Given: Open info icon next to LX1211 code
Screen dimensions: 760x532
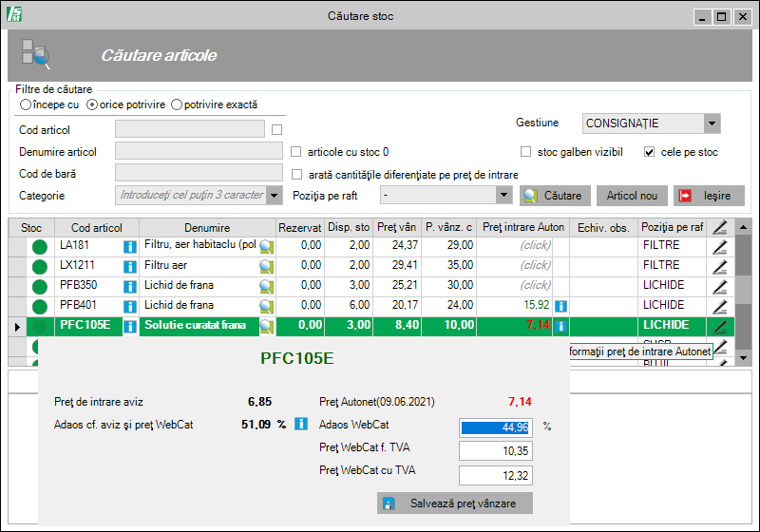Looking at the screenshot, I should tap(129, 267).
